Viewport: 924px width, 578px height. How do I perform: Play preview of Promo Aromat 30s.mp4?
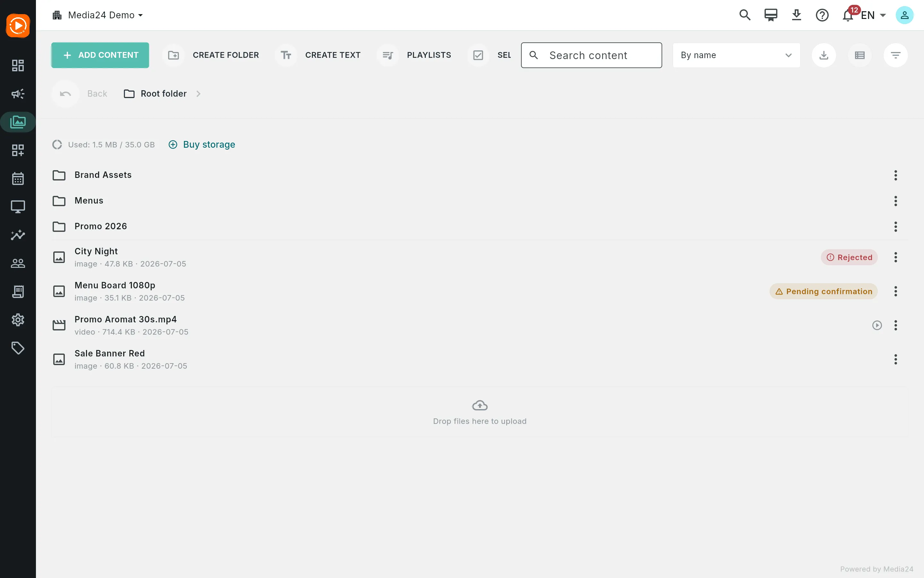tap(877, 325)
